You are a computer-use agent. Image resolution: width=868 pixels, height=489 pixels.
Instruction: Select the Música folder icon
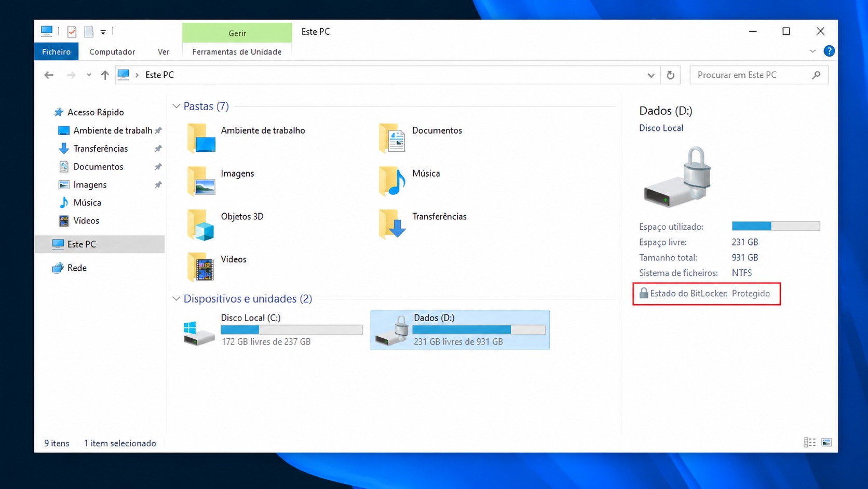pyautogui.click(x=392, y=181)
